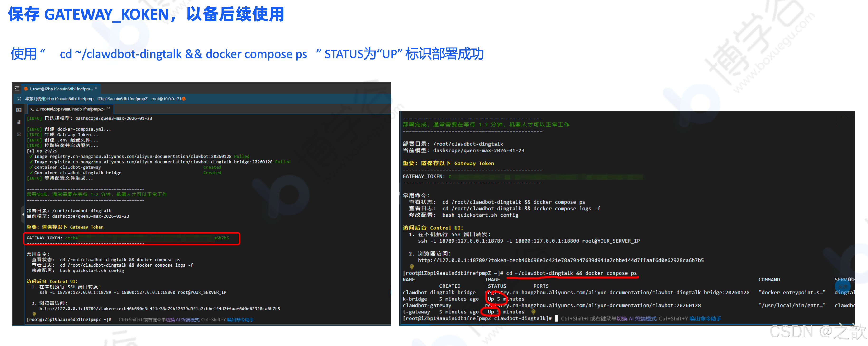The height and width of the screenshot is (346, 868).
Task: Click the round 反馈 feedback button
Action: tap(842, 286)
